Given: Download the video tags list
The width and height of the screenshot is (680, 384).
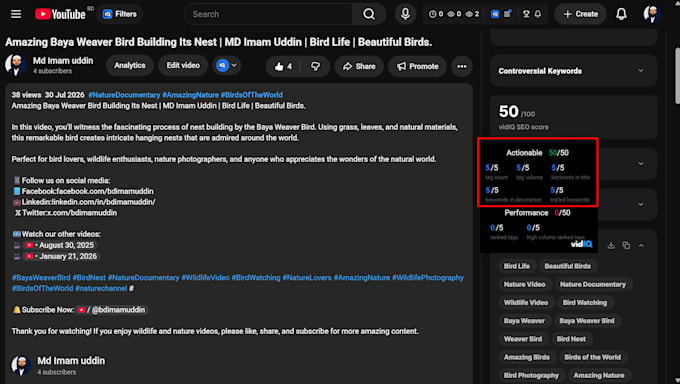Looking at the screenshot, I should tap(611, 246).
